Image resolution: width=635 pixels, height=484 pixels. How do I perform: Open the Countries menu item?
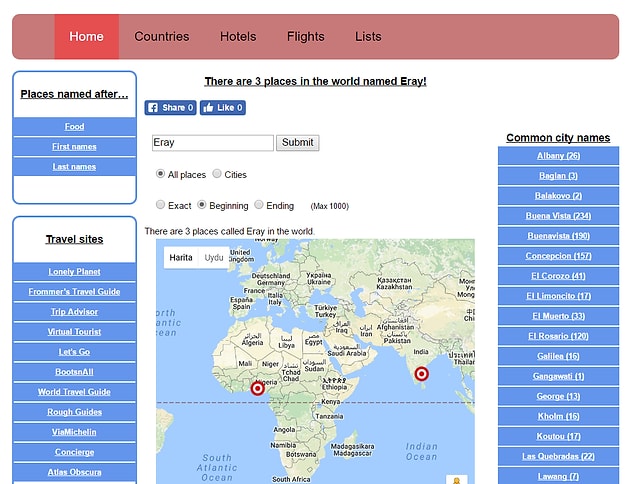[x=162, y=36]
